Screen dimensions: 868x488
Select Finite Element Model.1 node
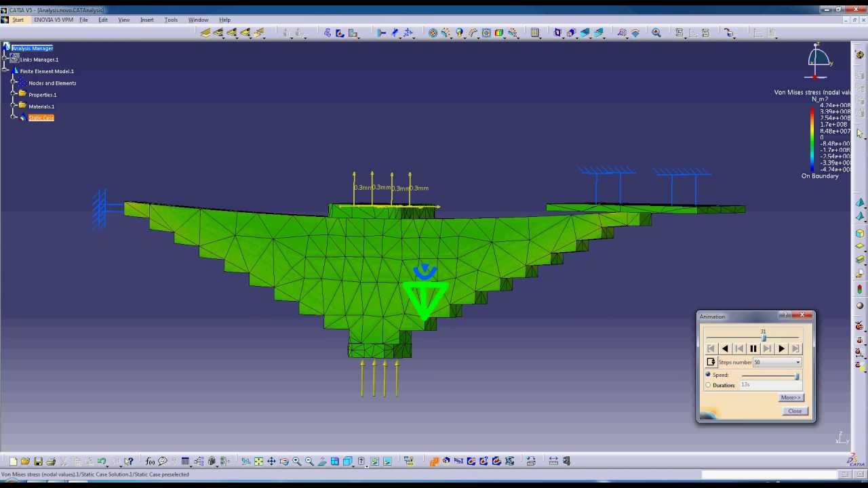(x=47, y=71)
